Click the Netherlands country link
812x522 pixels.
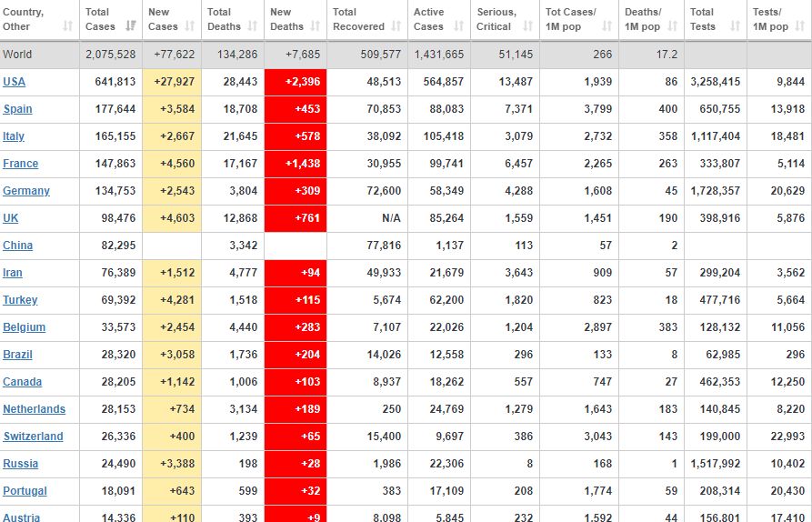click(34, 409)
